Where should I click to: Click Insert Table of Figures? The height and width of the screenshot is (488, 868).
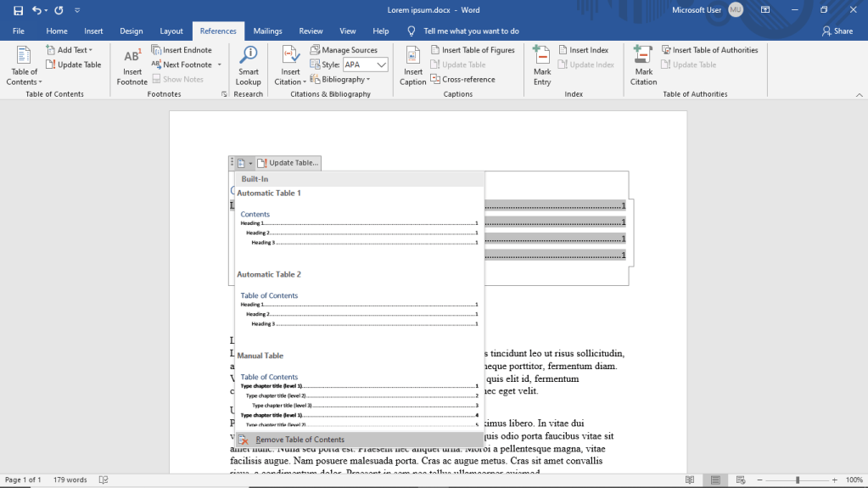(473, 50)
